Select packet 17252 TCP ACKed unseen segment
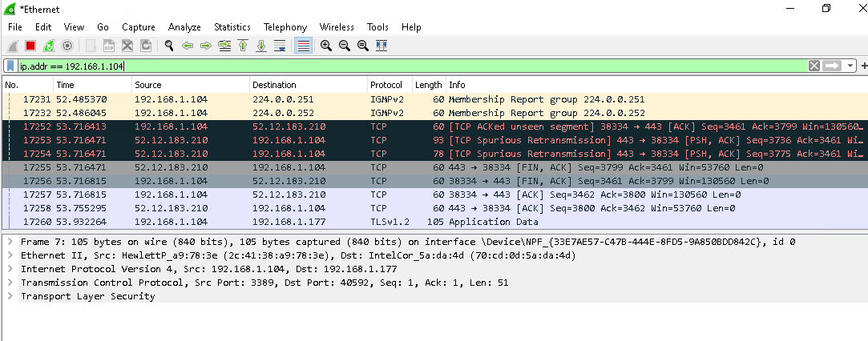This screenshot has width=868, height=341. click(434, 127)
